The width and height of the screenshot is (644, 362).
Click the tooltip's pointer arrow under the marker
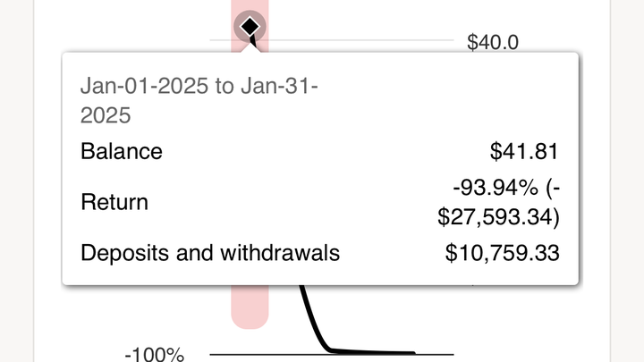click(251, 47)
